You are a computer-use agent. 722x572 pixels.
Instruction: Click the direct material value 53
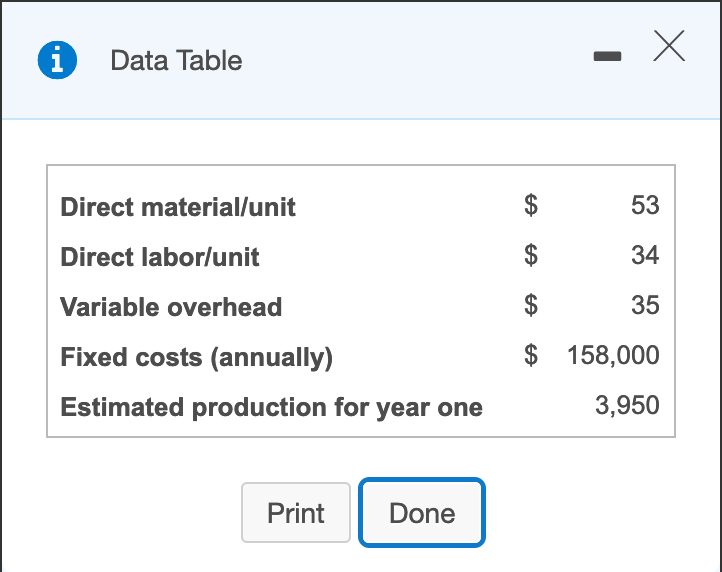coord(645,205)
